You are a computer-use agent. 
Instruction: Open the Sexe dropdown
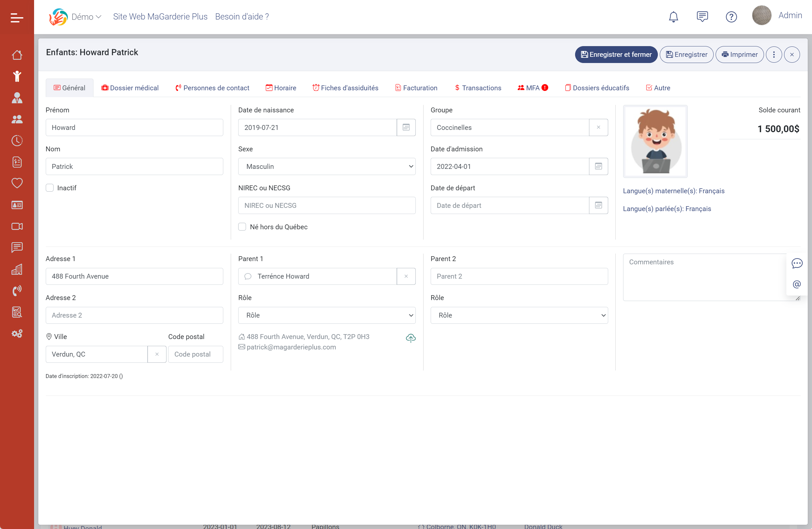tap(326, 166)
